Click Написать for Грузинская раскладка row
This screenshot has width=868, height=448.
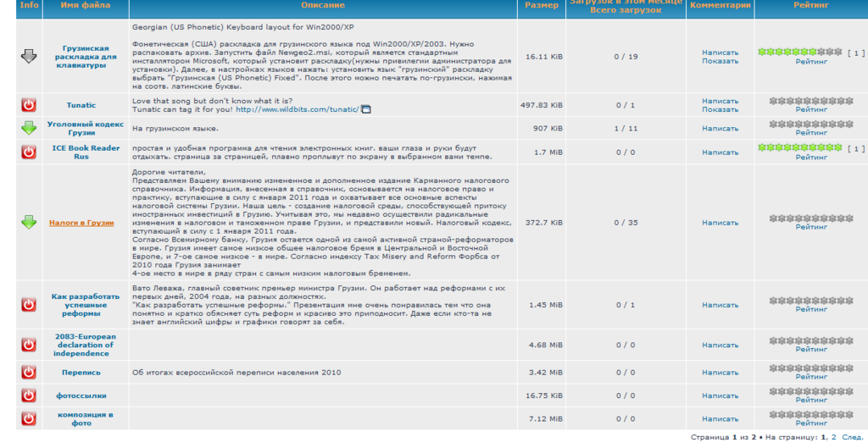click(x=720, y=53)
